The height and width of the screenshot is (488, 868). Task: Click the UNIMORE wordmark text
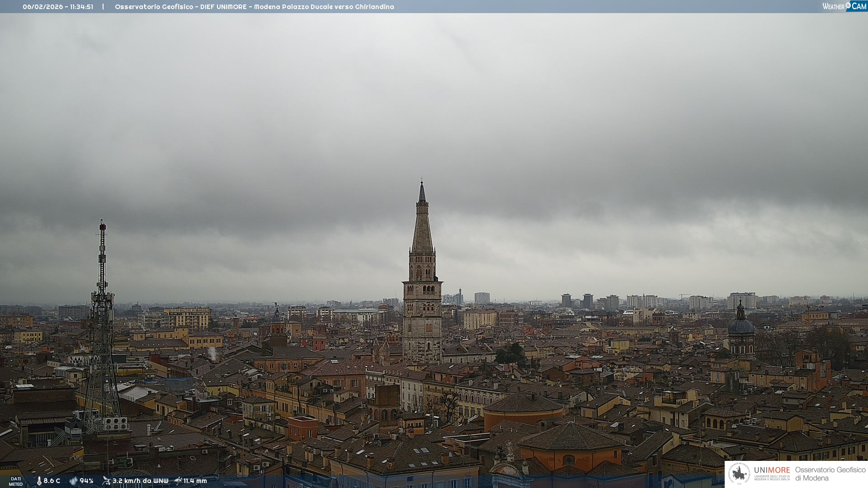click(x=772, y=470)
